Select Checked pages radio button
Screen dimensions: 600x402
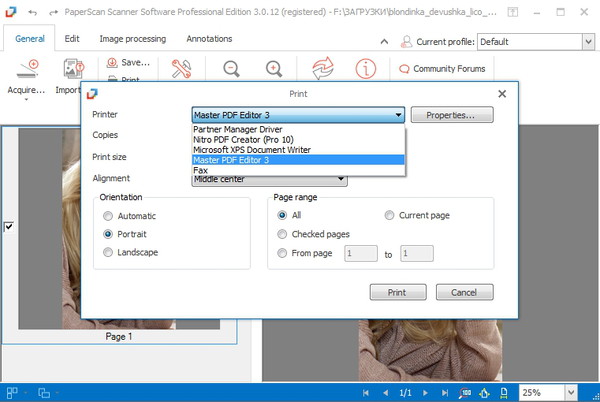(283, 234)
